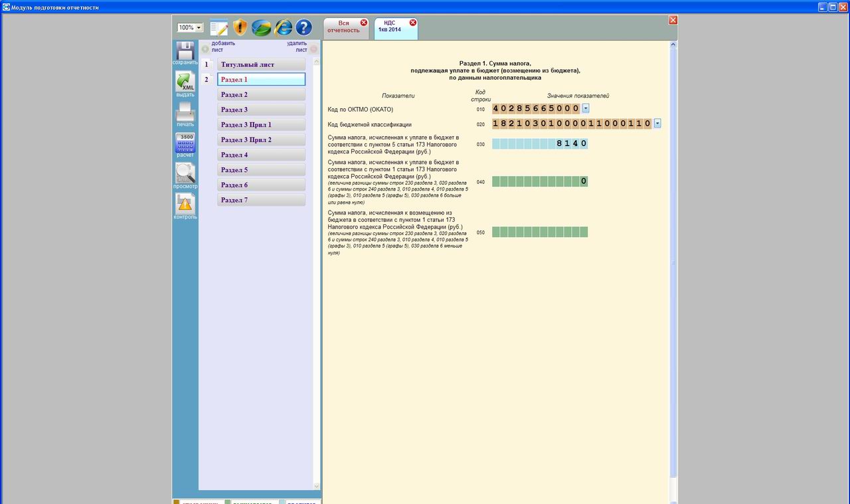Go to the 'Раздел 5' section

point(262,170)
